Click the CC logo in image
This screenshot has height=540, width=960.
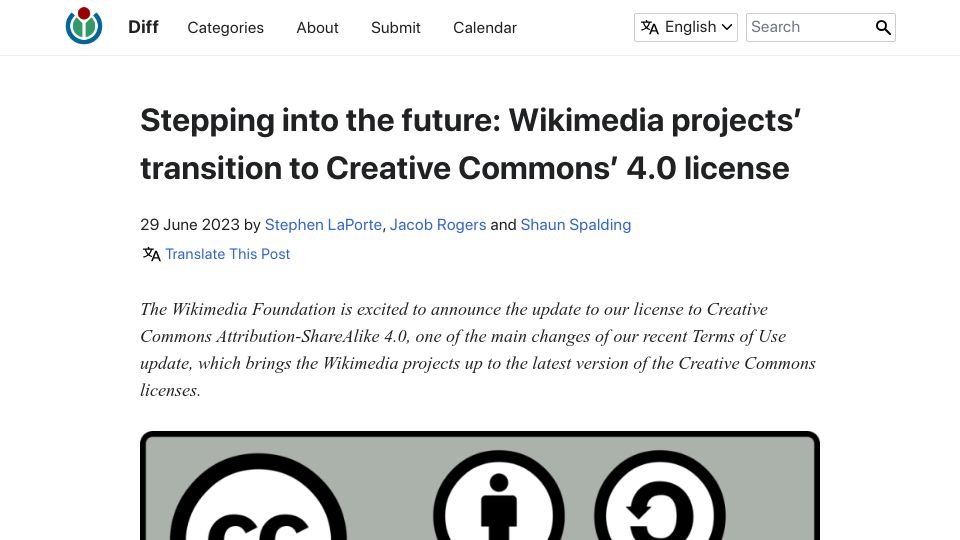(258, 497)
